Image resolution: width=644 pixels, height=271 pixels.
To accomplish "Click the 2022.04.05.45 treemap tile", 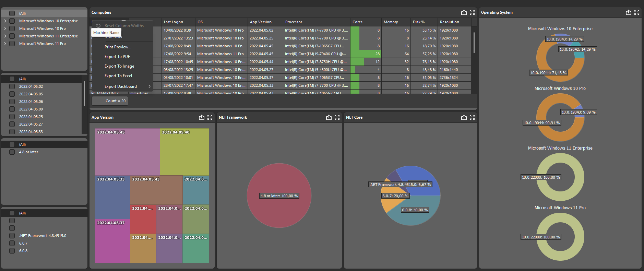I will (127, 152).
